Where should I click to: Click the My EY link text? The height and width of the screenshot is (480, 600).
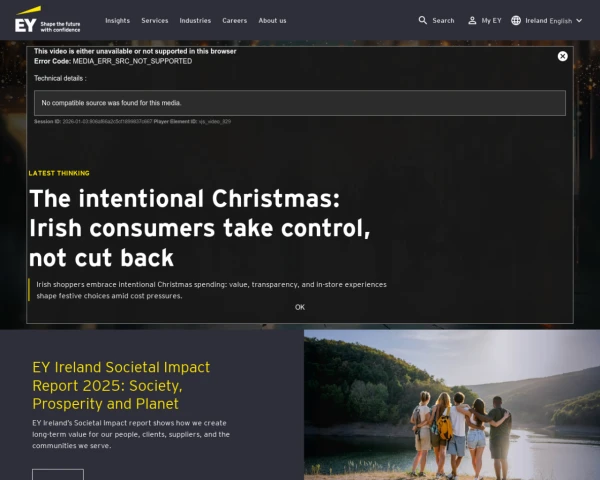[491, 21]
